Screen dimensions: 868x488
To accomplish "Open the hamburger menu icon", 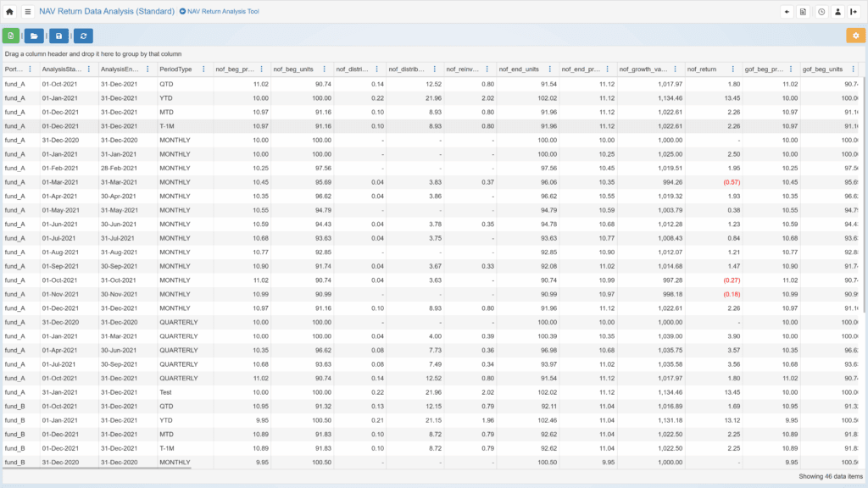I will click(x=28, y=12).
